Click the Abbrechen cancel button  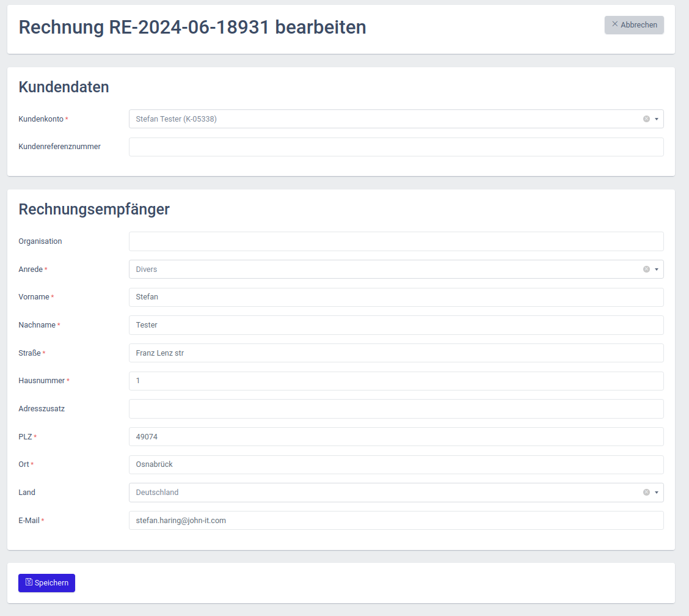pos(633,25)
